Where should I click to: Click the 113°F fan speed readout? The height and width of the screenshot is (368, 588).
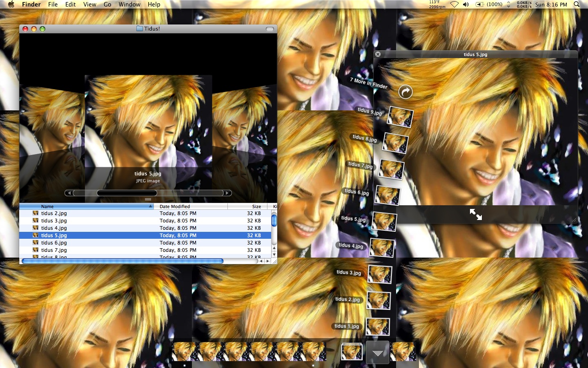point(437,4)
